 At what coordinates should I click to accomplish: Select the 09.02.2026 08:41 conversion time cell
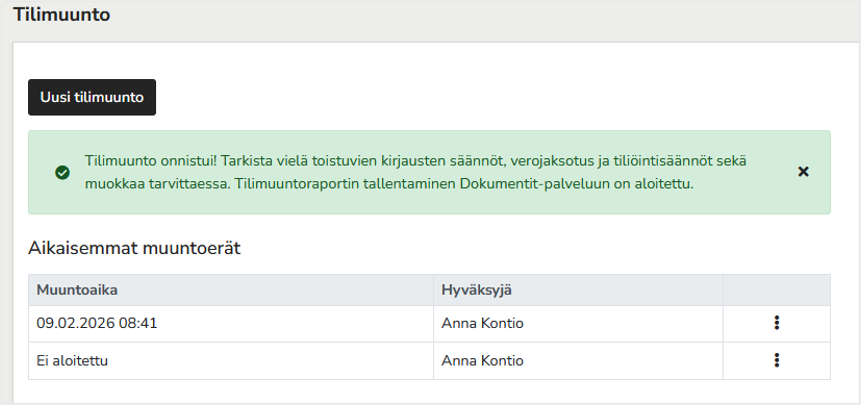(x=231, y=324)
